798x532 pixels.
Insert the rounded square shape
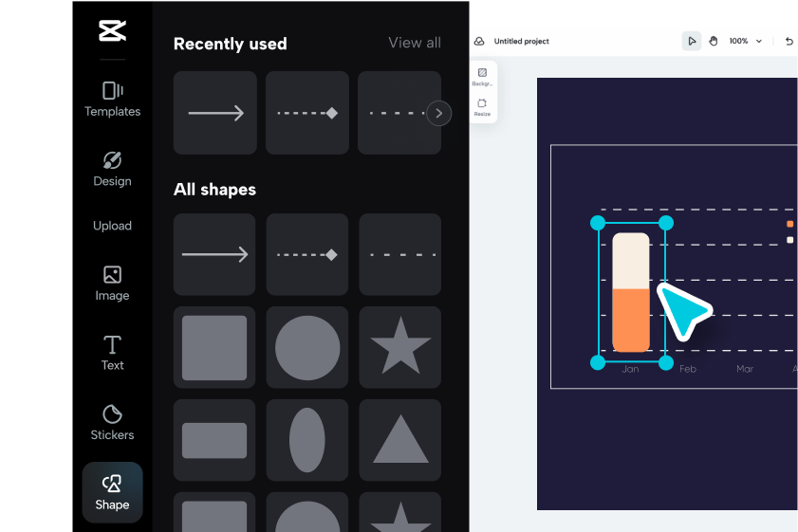[x=214, y=347]
